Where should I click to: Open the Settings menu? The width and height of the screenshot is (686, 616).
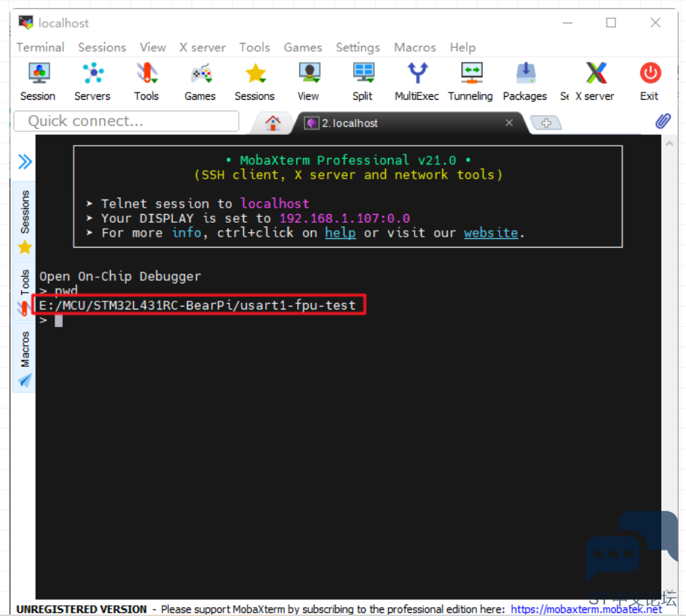pos(358,47)
